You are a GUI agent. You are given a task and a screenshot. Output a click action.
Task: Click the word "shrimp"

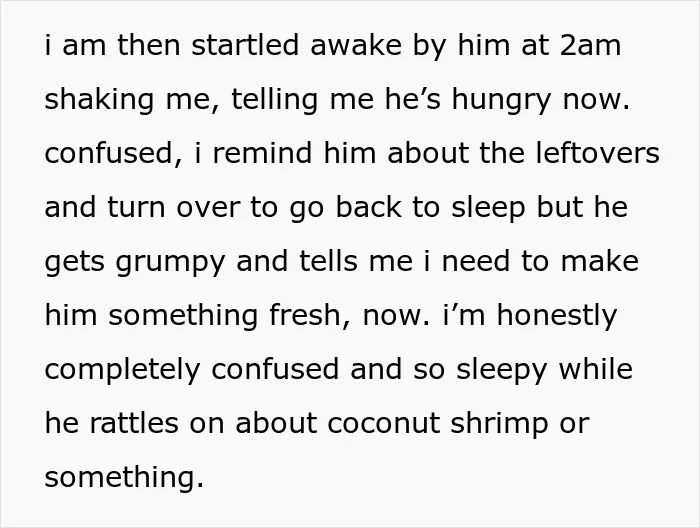coord(499,424)
